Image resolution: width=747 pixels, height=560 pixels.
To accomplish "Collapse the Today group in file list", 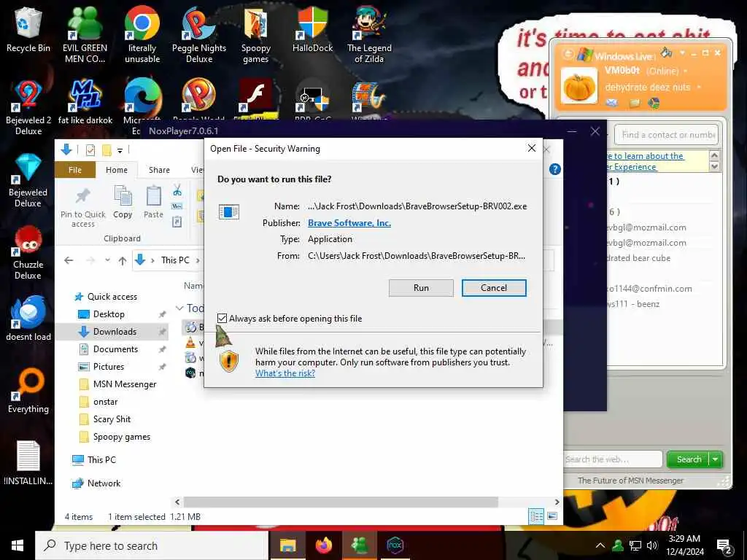I will pos(179,308).
